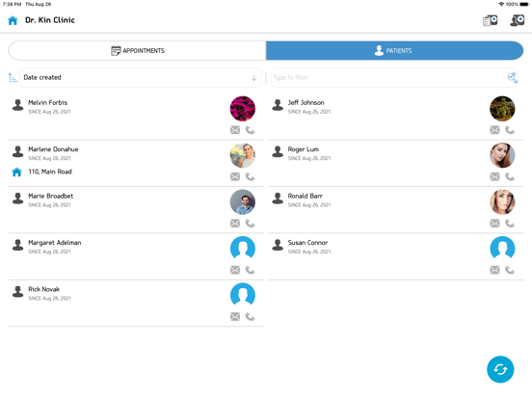The image size is (532, 399).
Task: Email Rick Novak via envelope icon
Action: [235, 316]
